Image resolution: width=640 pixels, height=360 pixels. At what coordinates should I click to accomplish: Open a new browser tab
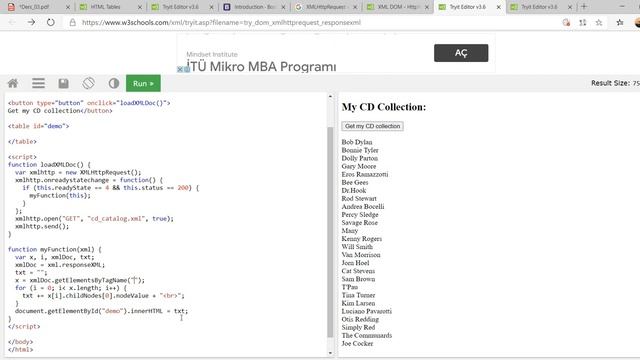pos(584,7)
